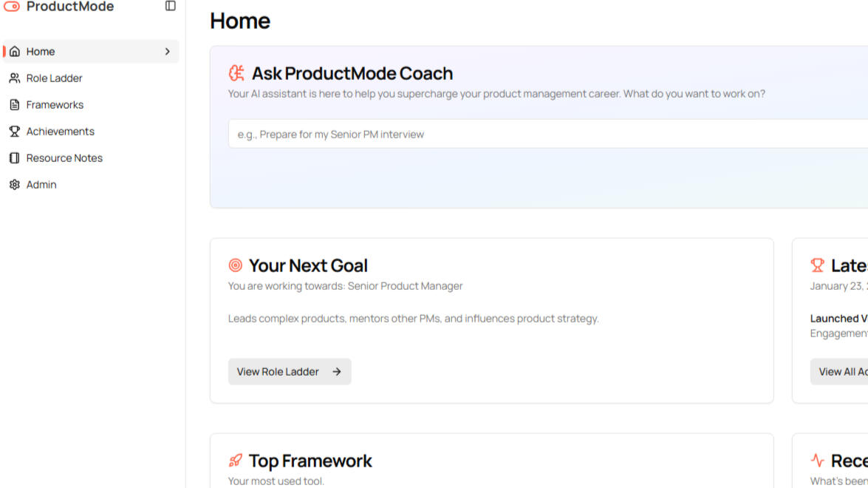
Task: Open the Achievements section
Action: (60, 132)
